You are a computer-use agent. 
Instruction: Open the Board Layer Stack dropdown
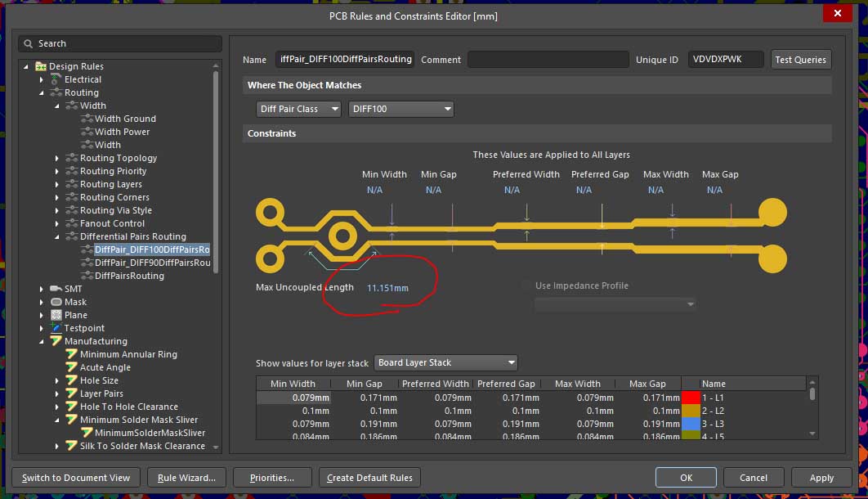pos(445,362)
